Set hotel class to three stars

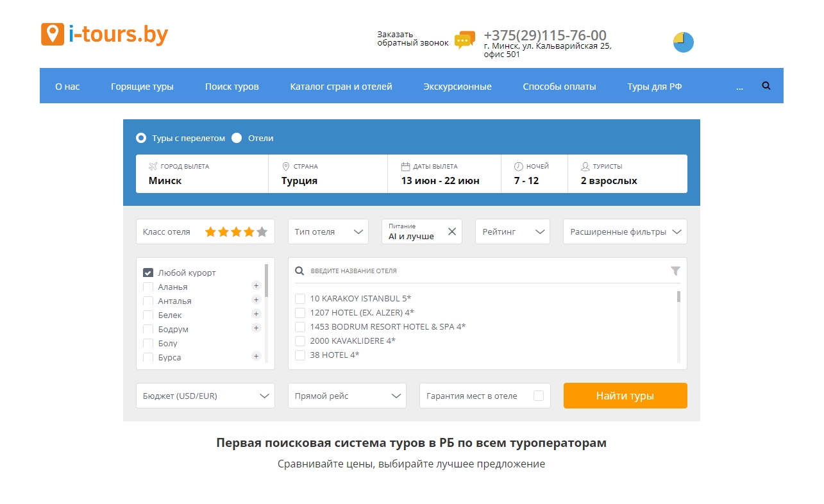click(x=236, y=231)
